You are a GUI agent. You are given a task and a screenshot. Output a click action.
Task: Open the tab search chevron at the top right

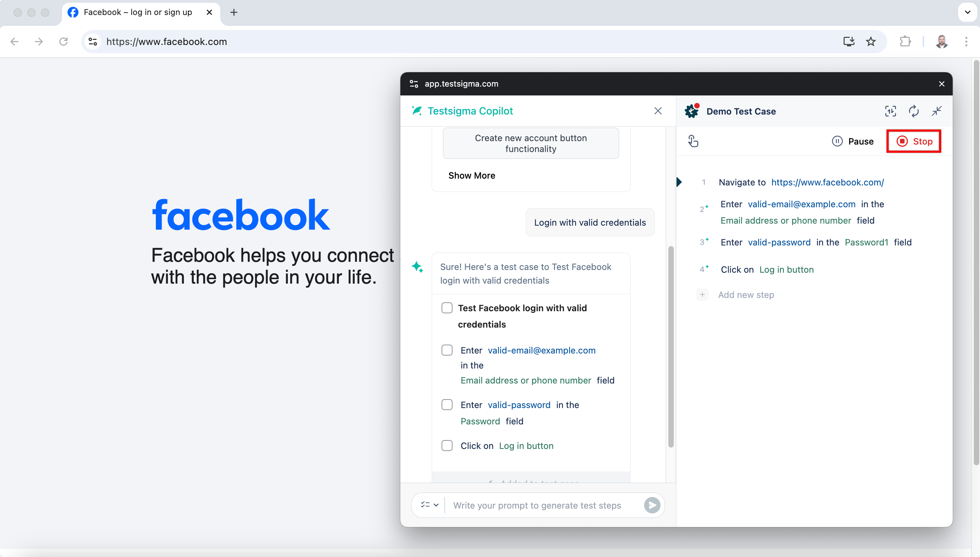[x=967, y=12]
